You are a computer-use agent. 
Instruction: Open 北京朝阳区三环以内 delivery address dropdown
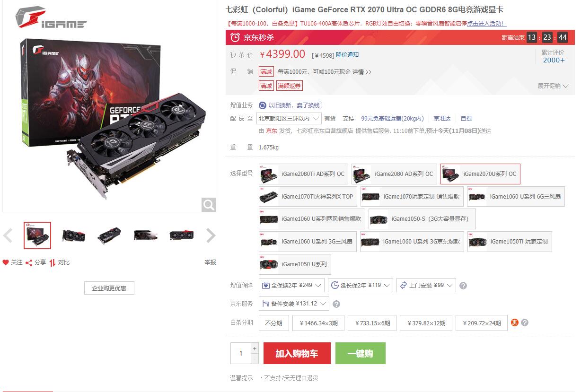click(289, 118)
